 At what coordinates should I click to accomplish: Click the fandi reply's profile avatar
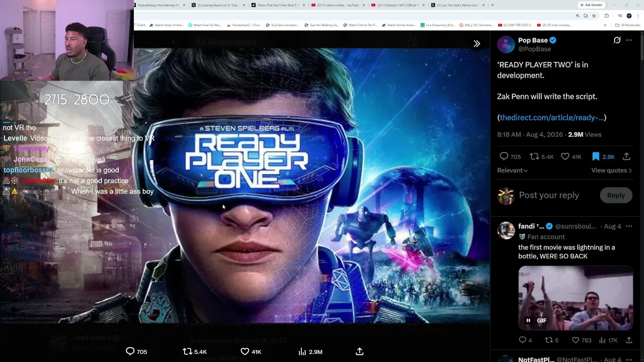click(x=506, y=230)
